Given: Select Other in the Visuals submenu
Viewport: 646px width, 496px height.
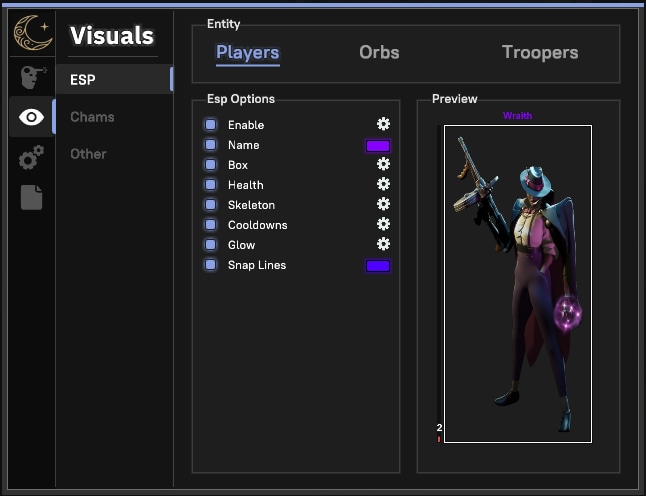Looking at the screenshot, I should pos(88,154).
